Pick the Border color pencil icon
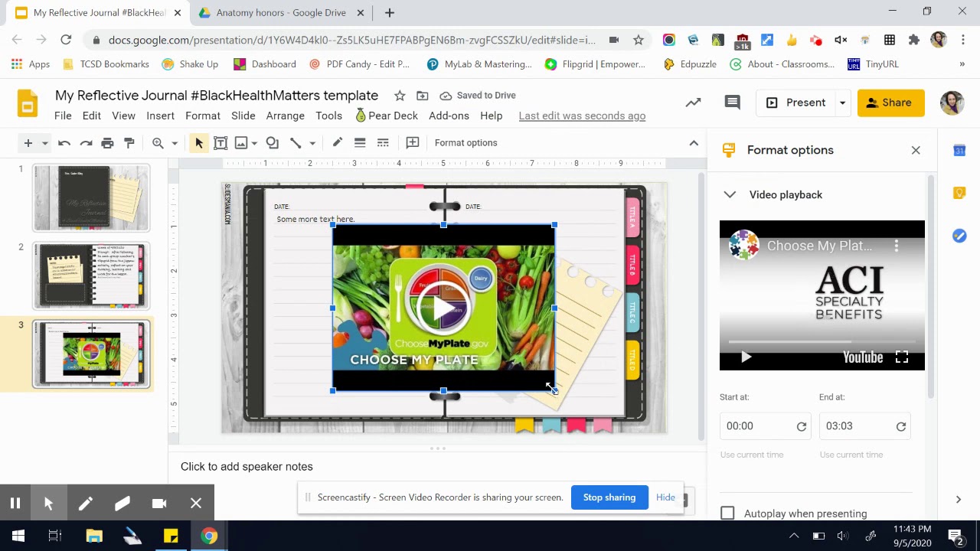 (x=337, y=143)
